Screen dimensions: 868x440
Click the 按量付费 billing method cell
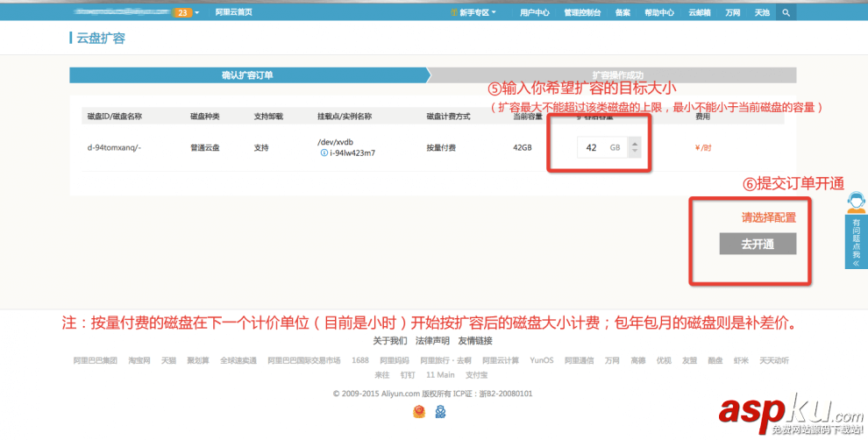coord(441,148)
